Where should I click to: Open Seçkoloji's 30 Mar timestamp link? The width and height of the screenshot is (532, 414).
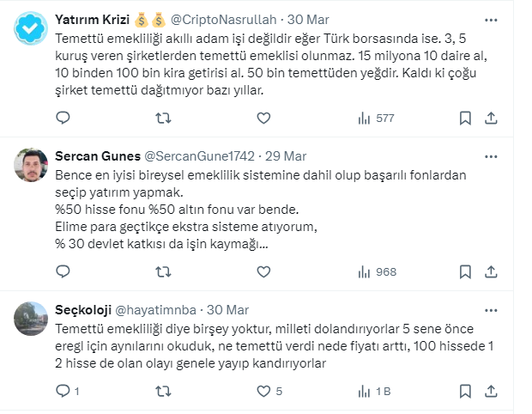point(227,310)
